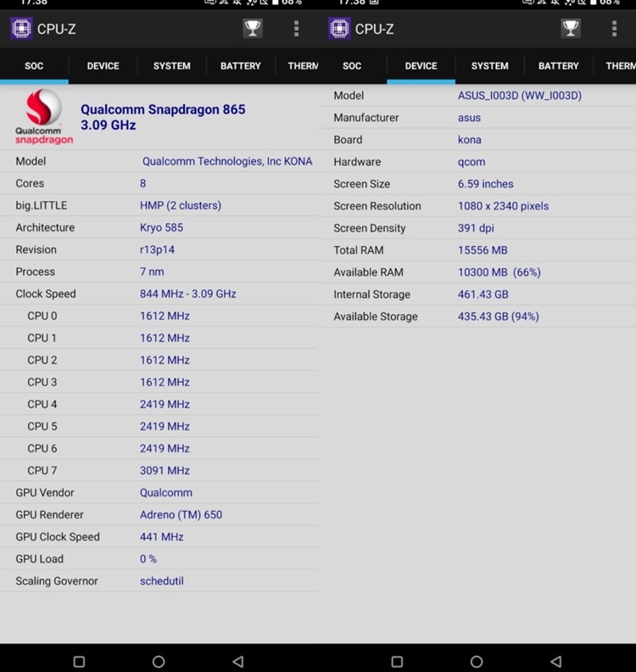
Task: Tap the Adreno (TM) 650 renderer value
Action: pos(181,515)
